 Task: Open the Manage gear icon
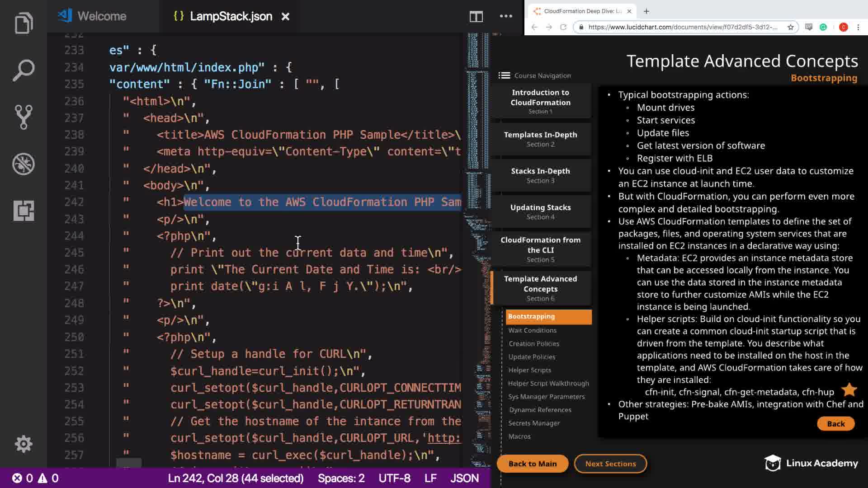[x=24, y=444]
